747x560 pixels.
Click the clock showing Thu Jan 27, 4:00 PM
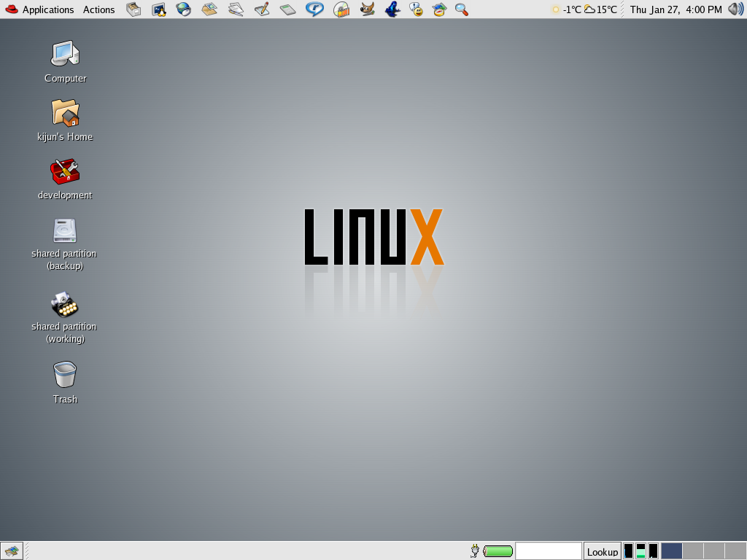click(x=676, y=9)
